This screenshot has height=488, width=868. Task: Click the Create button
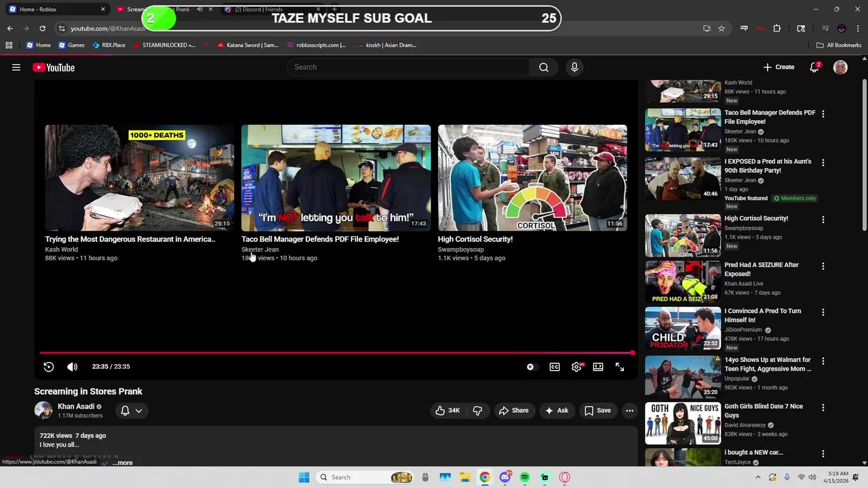click(778, 67)
